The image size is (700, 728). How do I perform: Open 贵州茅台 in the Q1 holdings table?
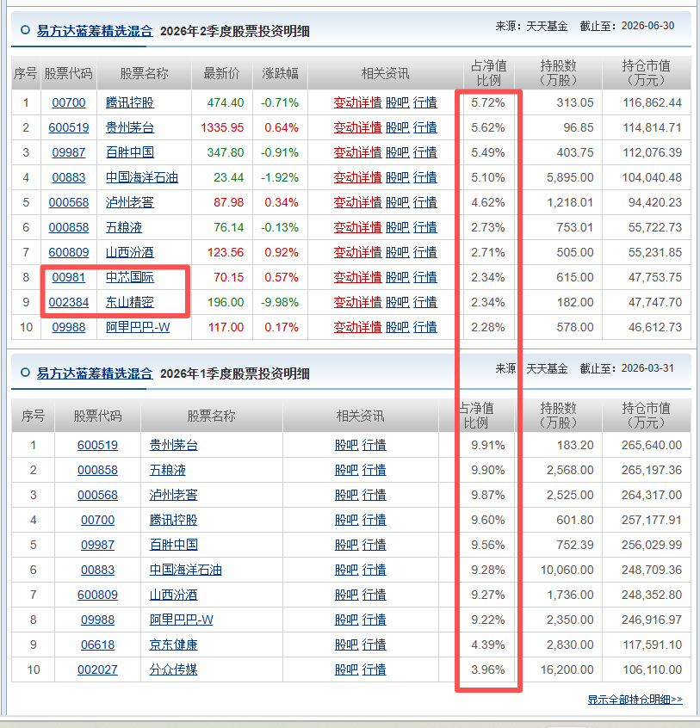tap(173, 445)
